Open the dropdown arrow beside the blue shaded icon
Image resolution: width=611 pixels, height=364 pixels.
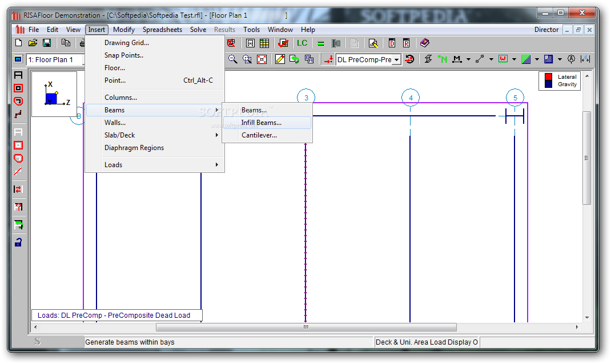tap(560, 59)
